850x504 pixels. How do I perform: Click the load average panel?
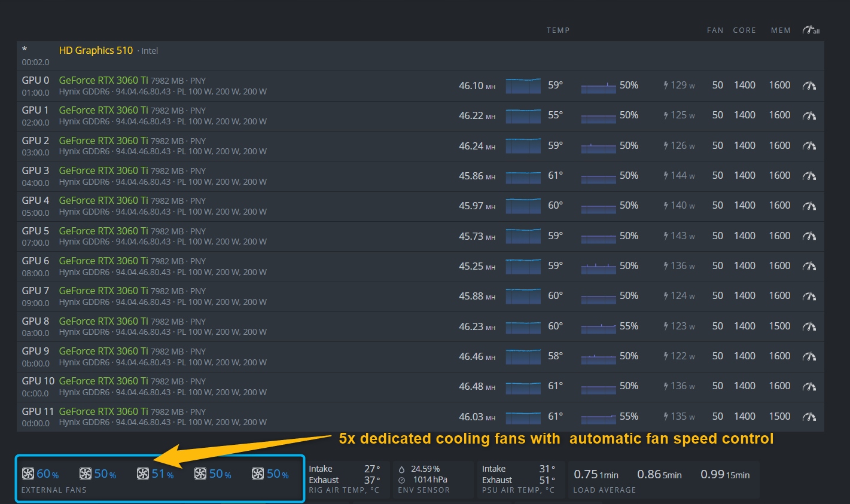click(663, 479)
